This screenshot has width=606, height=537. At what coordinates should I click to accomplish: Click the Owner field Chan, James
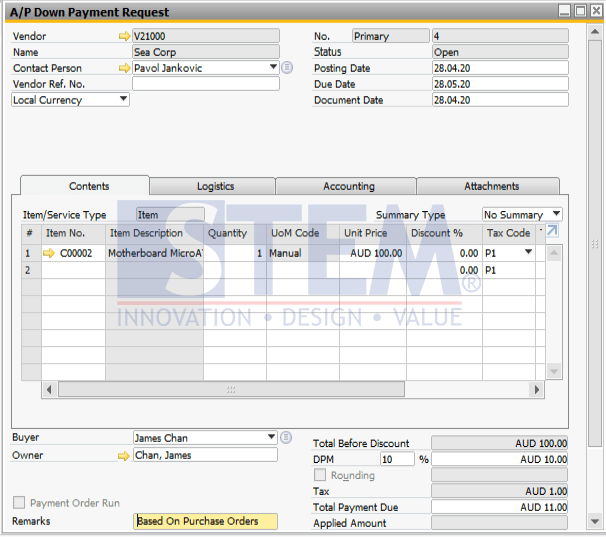[206, 455]
